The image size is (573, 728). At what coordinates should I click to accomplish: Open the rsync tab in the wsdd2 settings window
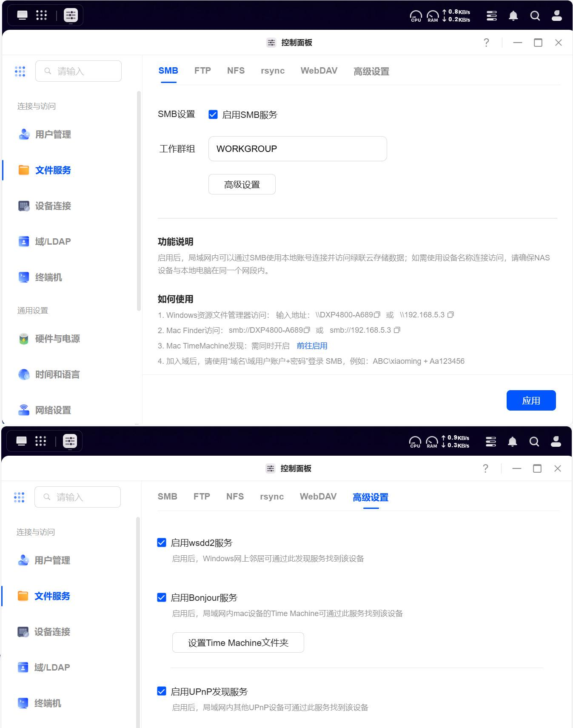coord(272,497)
